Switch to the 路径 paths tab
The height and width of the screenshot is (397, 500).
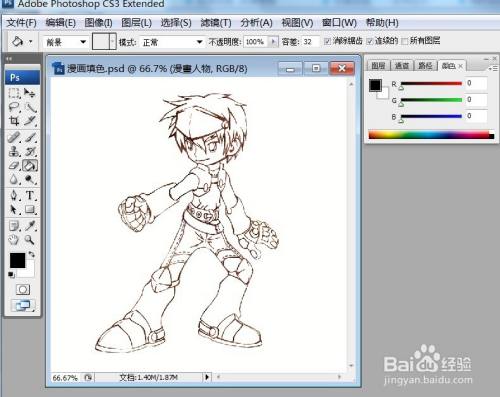425,66
